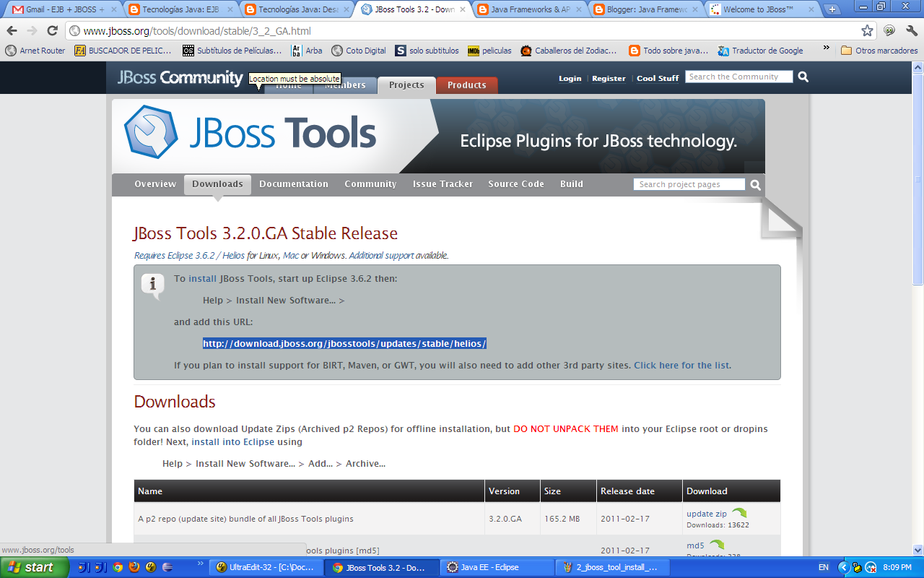Open the Overview menu item
924x578 pixels.
coord(155,184)
